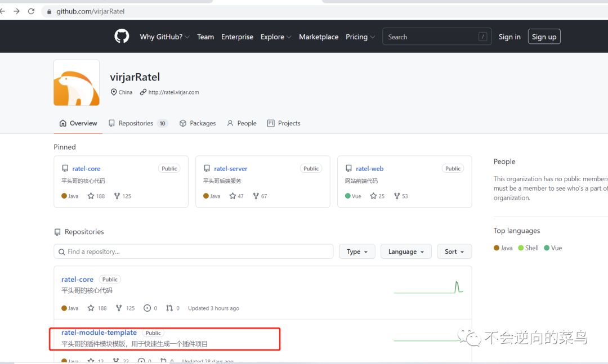Image resolution: width=608 pixels, height=364 pixels.
Task: Reload the page with refresh icon
Action: tap(32, 11)
